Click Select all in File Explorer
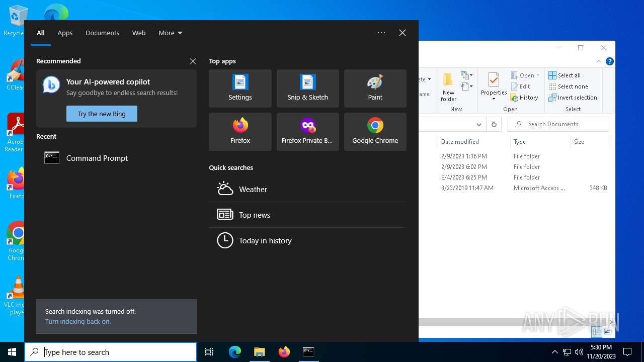 [565, 75]
